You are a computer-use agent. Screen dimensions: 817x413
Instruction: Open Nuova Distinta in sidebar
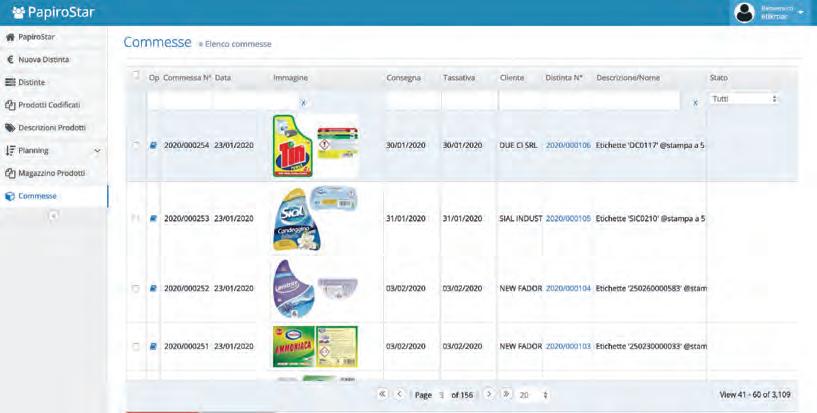pos(53,59)
